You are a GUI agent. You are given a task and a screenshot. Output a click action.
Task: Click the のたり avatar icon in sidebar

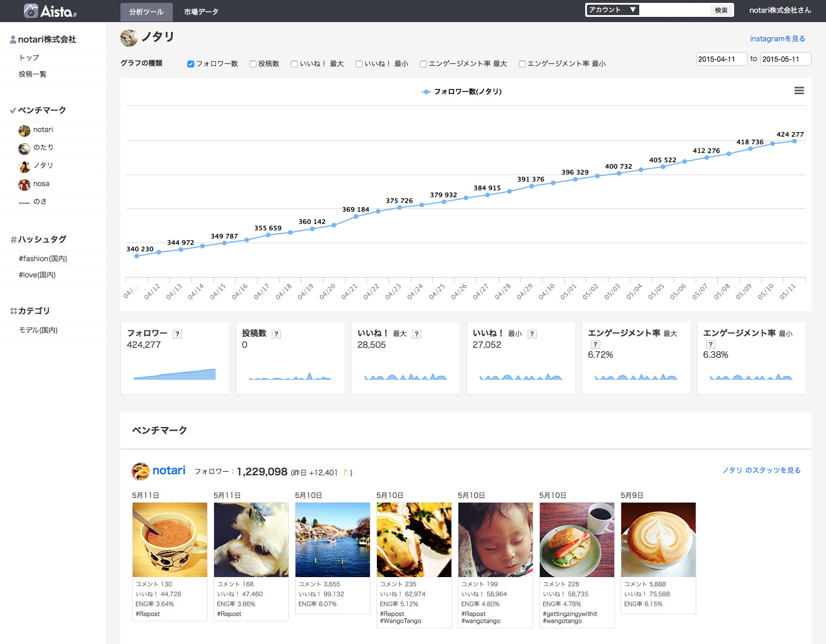[24, 148]
